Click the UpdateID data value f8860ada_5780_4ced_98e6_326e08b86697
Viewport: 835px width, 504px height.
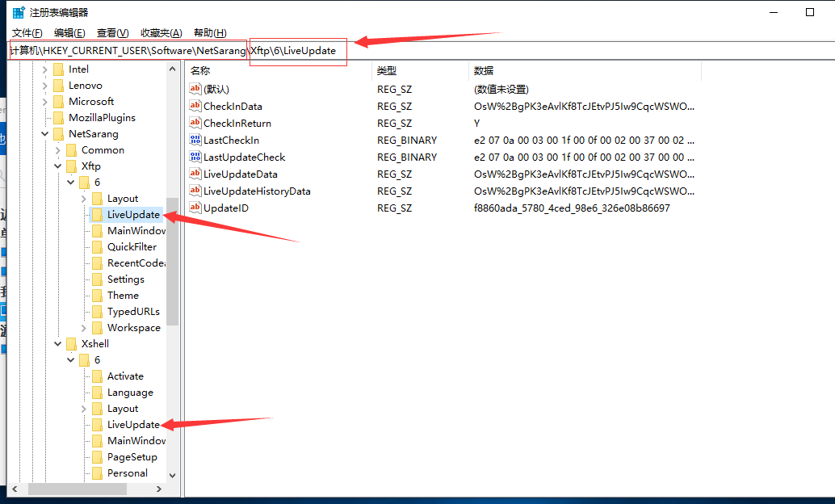(x=572, y=208)
